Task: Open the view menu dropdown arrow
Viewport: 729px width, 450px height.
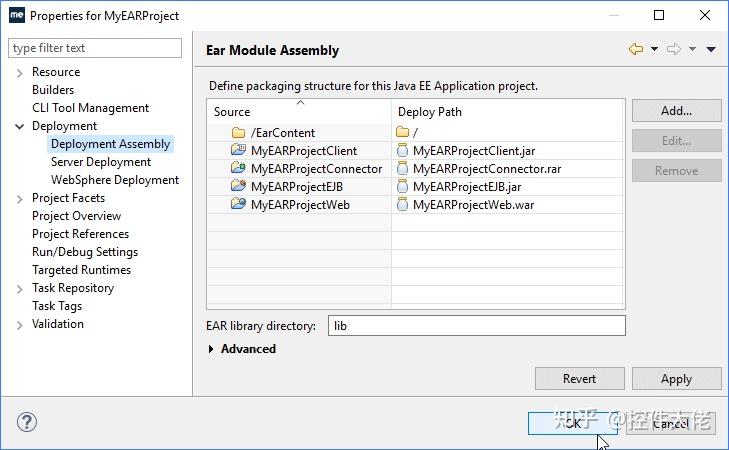Action: [x=711, y=49]
